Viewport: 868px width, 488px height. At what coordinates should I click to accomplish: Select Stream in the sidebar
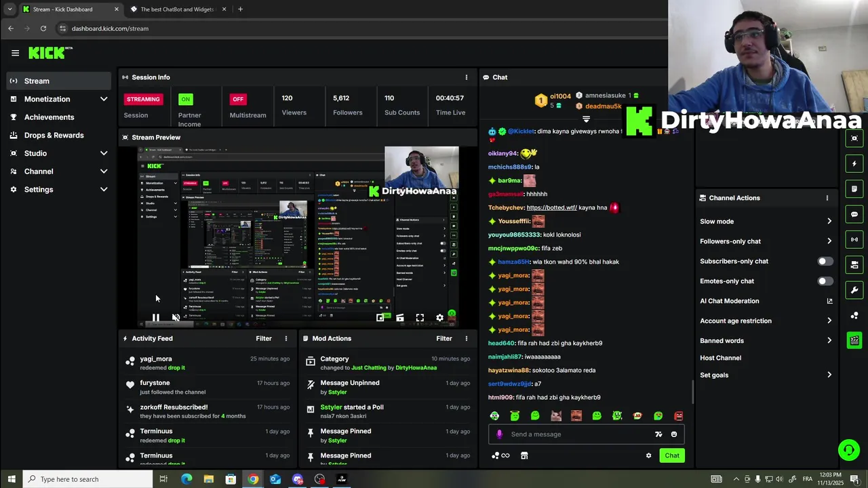click(x=58, y=81)
